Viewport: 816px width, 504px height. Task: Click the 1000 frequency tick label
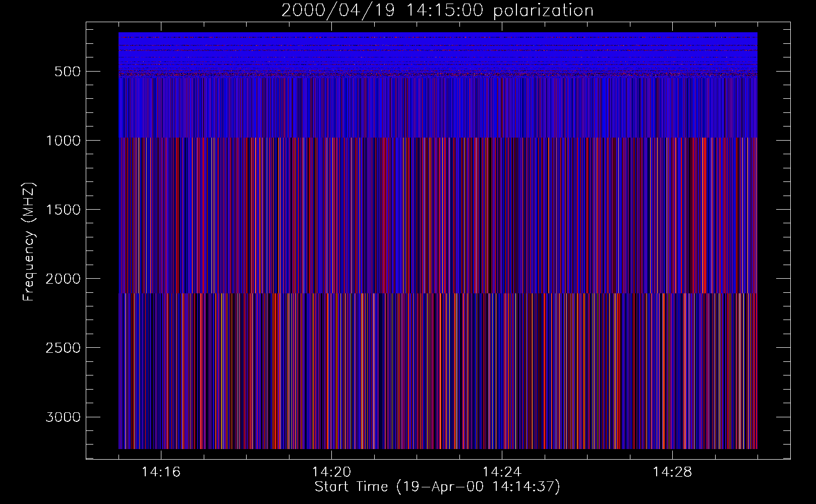coord(63,141)
